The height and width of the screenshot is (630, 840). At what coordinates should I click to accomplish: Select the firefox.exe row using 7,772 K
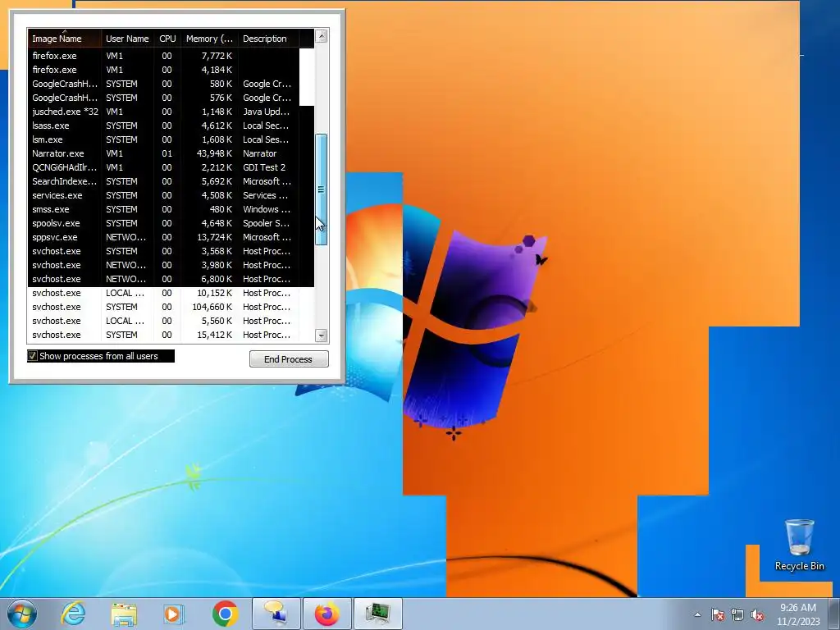[x=171, y=56]
